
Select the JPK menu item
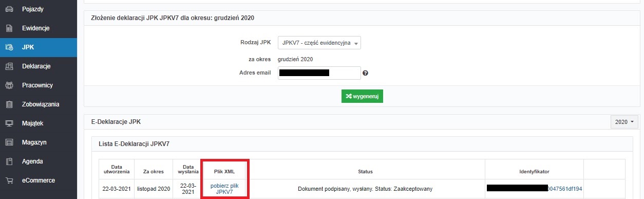(x=39, y=47)
